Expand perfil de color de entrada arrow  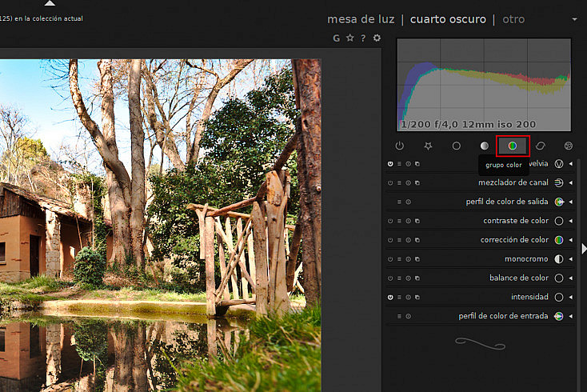click(571, 316)
